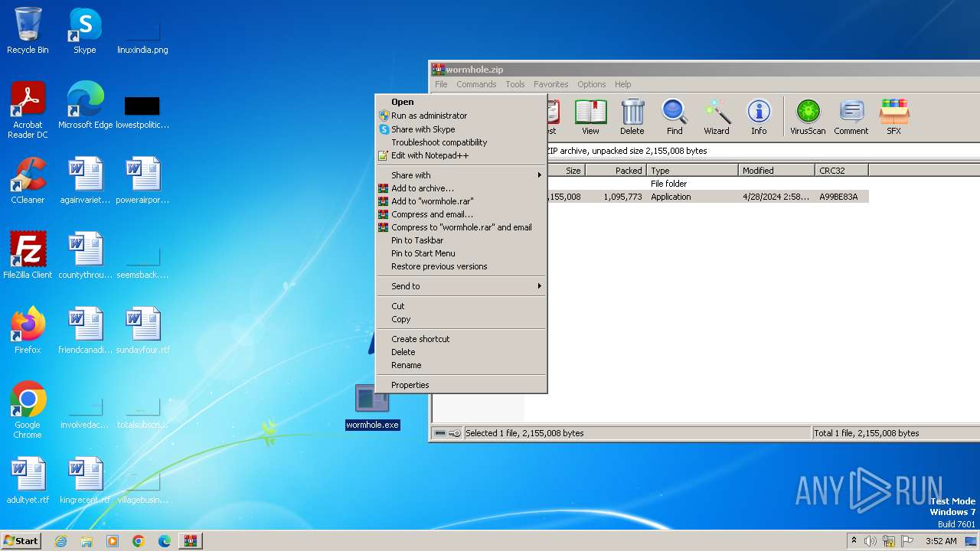Select the Firefox desktop shortcut
Image resolution: width=980 pixels, height=551 pixels.
click(x=28, y=331)
